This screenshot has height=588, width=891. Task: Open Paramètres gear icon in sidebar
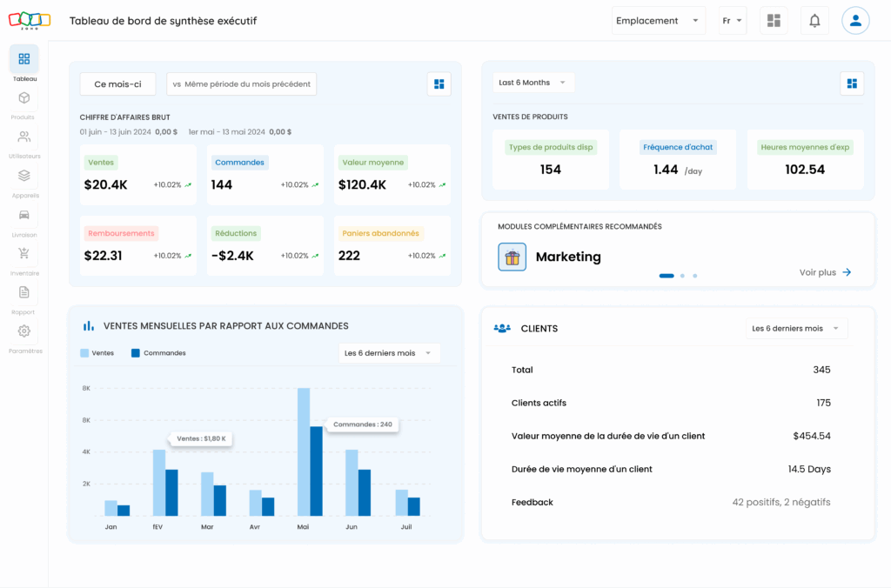23,331
